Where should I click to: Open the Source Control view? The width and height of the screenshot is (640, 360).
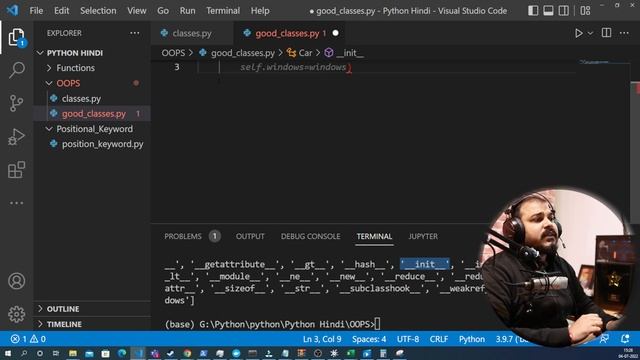point(16,103)
